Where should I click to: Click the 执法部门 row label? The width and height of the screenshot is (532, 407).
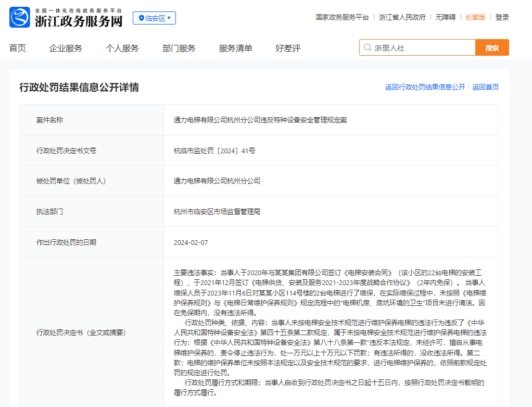pos(49,212)
